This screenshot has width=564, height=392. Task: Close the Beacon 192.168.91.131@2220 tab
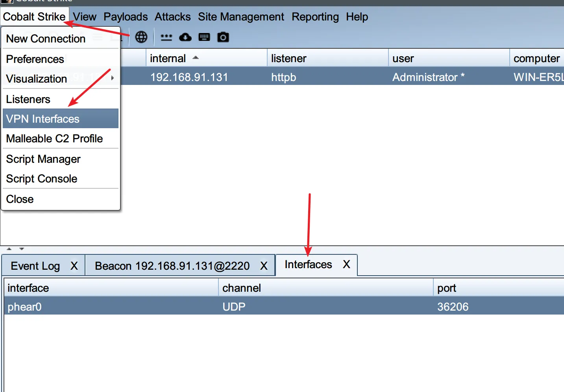point(264,266)
